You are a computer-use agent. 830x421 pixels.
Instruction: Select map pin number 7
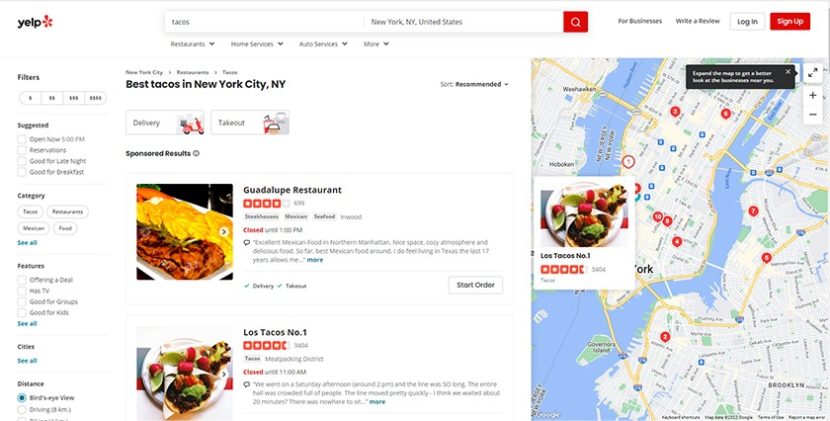(x=753, y=211)
